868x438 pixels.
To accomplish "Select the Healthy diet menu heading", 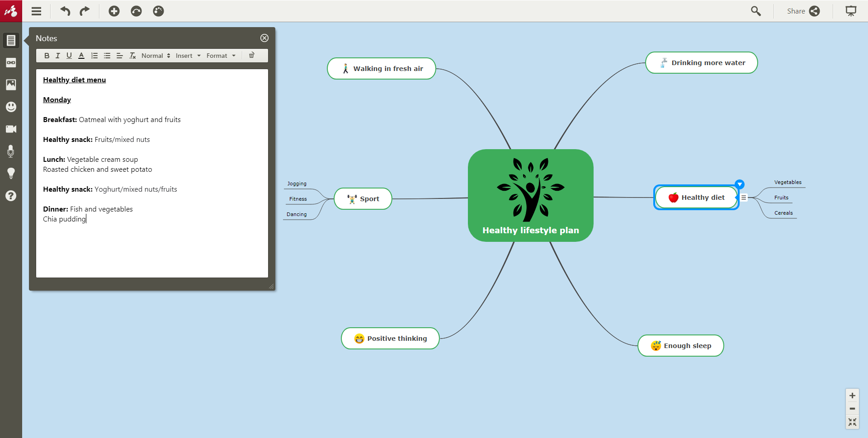I will click(x=75, y=80).
